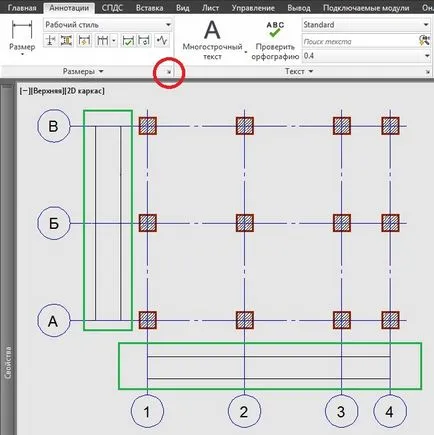Open the Вид ribbon tab
Screen dimensions: 434x435
183,8
